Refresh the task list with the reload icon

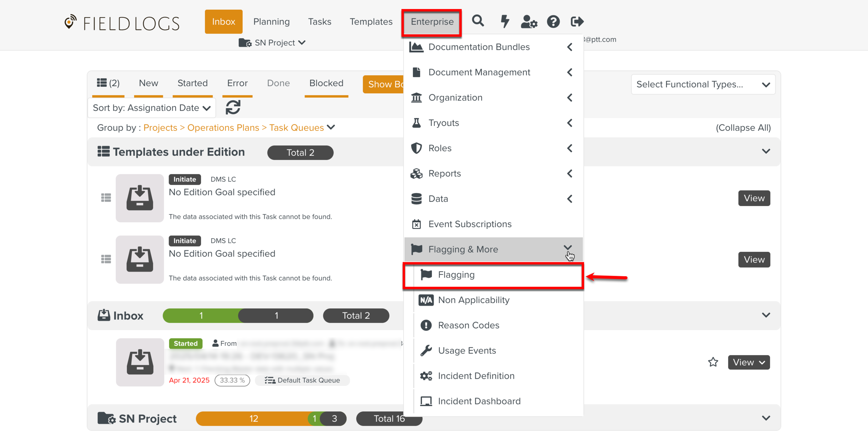(233, 108)
